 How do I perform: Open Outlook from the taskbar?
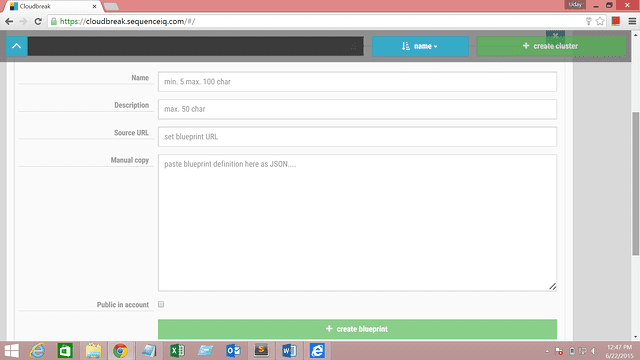tap(233, 351)
